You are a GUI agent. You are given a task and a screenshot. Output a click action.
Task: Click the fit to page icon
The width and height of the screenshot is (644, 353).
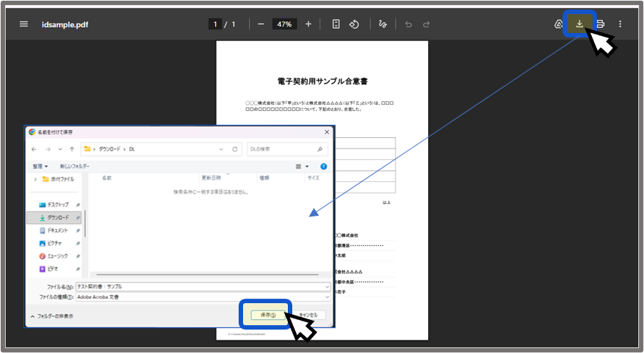coord(336,24)
